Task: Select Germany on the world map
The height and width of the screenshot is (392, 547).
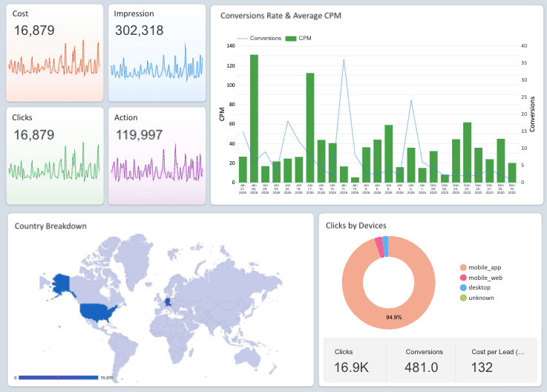Action: tap(168, 301)
